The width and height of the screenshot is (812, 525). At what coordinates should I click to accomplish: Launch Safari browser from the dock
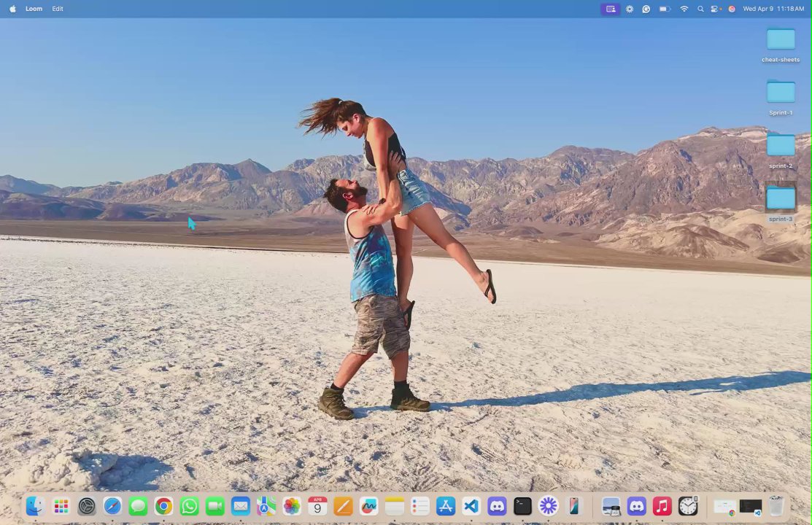coord(112,506)
